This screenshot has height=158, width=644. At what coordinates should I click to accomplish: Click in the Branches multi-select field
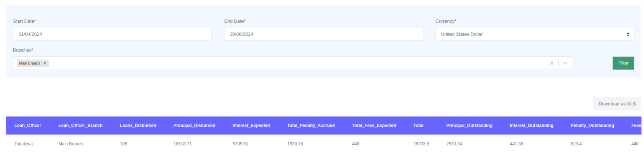point(289,63)
